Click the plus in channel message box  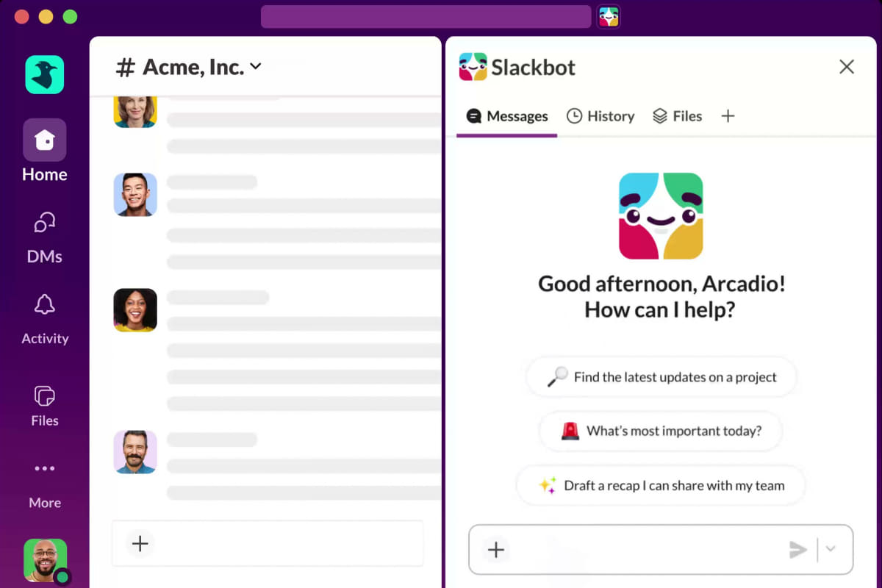[140, 544]
